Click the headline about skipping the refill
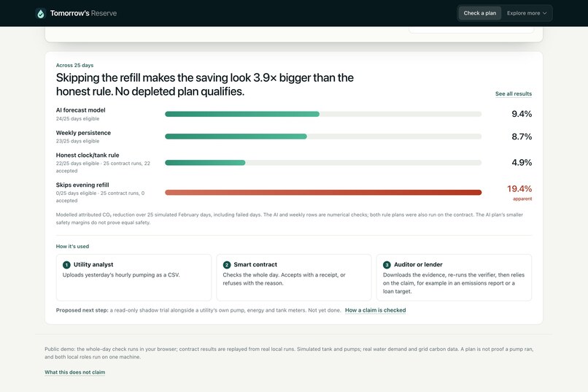 click(x=205, y=85)
